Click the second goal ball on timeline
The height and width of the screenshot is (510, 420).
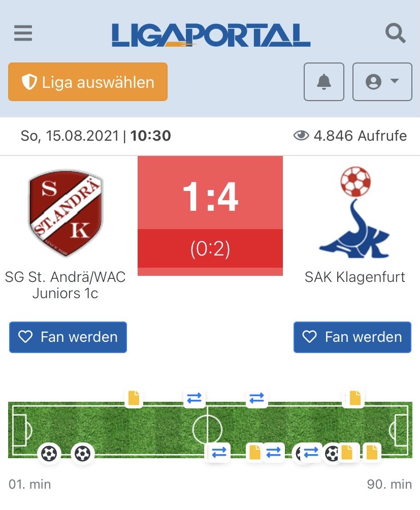tap(83, 453)
